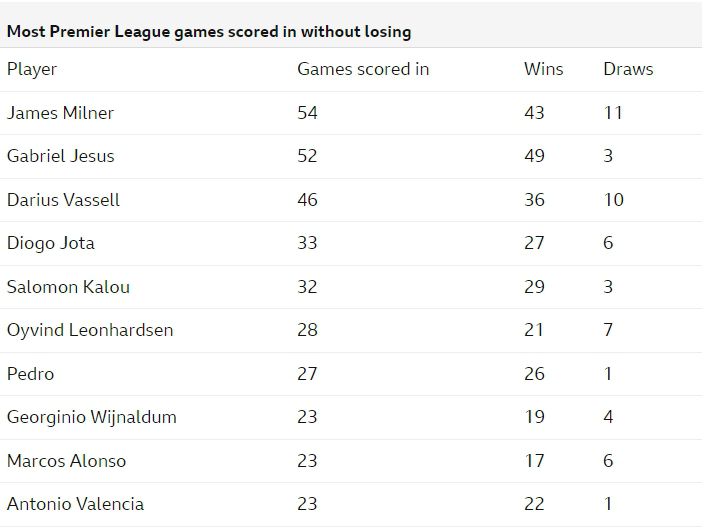Select the Pedro player cell

(x=30, y=374)
